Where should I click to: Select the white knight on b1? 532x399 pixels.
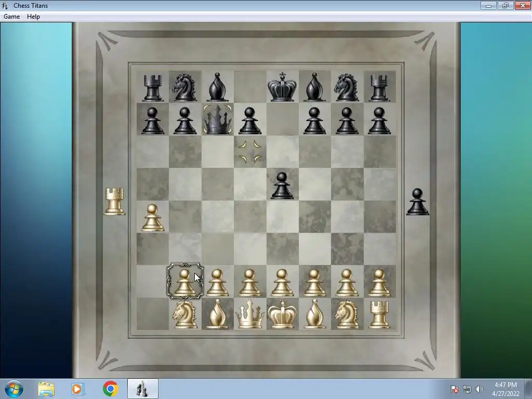click(185, 314)
